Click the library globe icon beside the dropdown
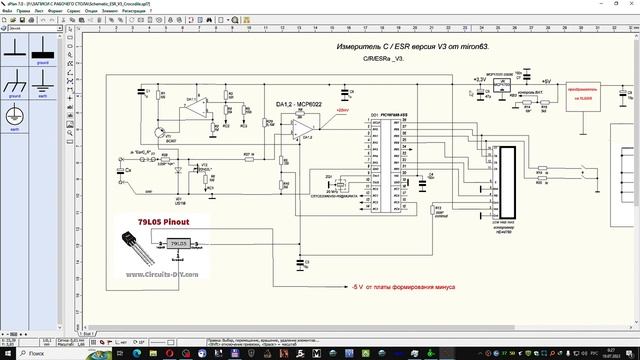This screenshot has width=640, height=360. point(3,28)
